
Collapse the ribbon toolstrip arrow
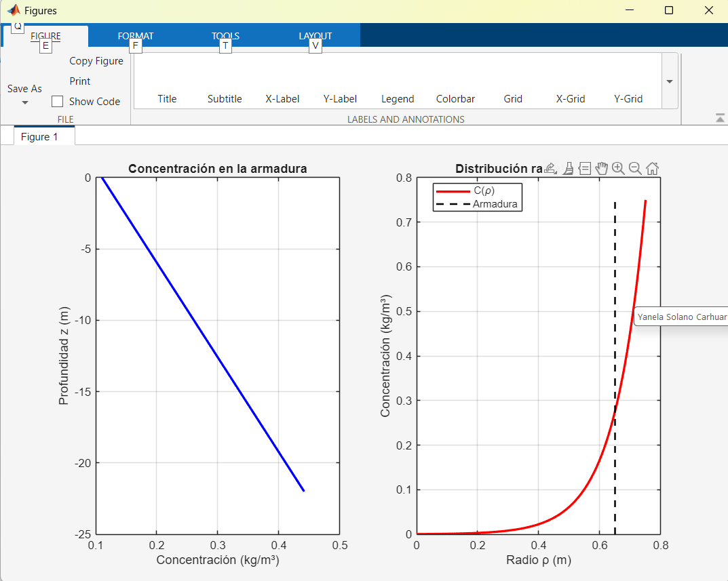click(x=720, y=118)
